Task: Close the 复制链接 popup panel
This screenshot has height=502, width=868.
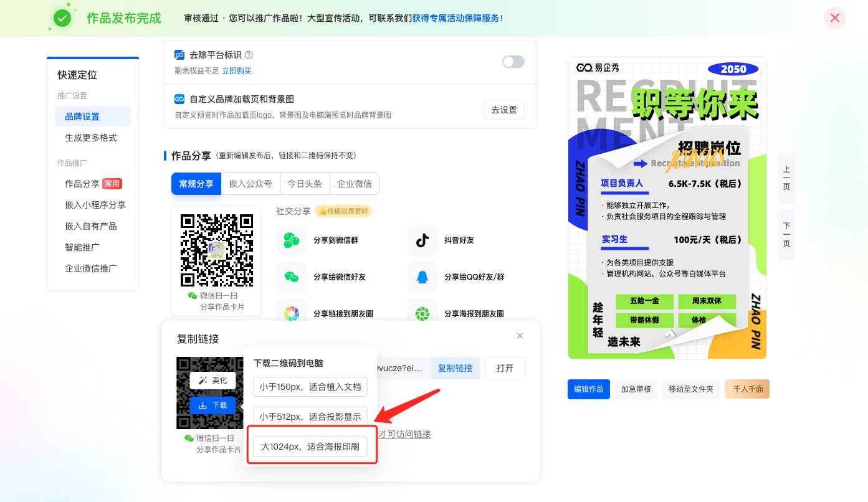Action: pyautogui.click(x=520, y=336)
